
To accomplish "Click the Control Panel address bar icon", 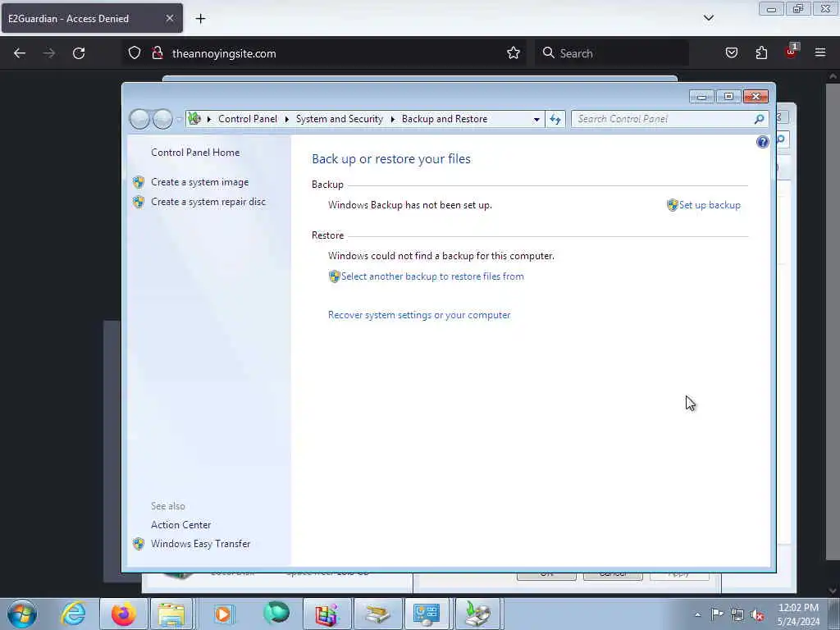I will tap(194, 118).
